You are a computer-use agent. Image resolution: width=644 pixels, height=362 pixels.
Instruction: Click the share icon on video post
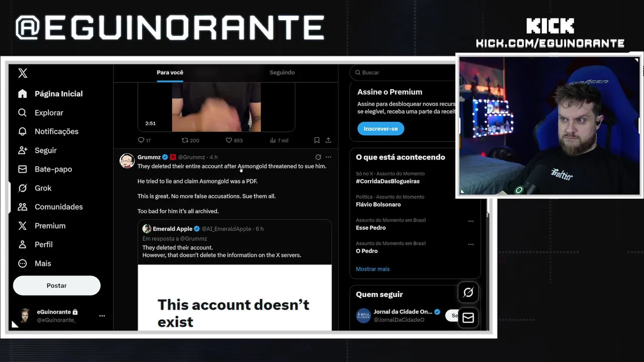[329, 140]
